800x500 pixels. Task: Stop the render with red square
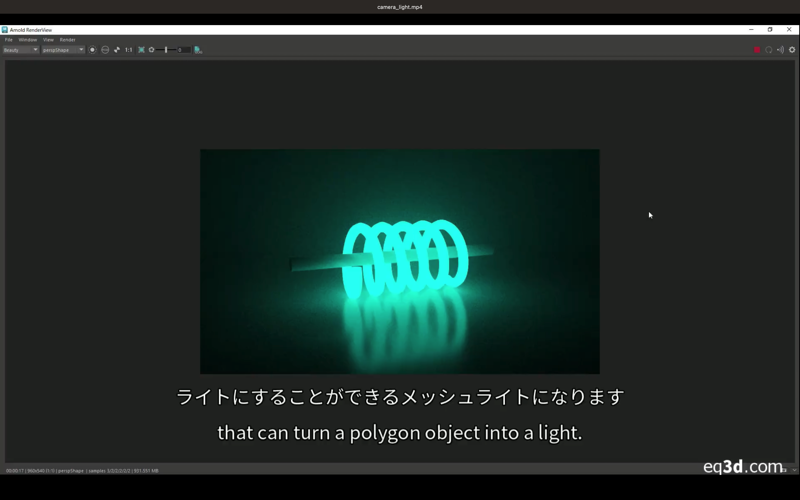click(x=757, y=50)
